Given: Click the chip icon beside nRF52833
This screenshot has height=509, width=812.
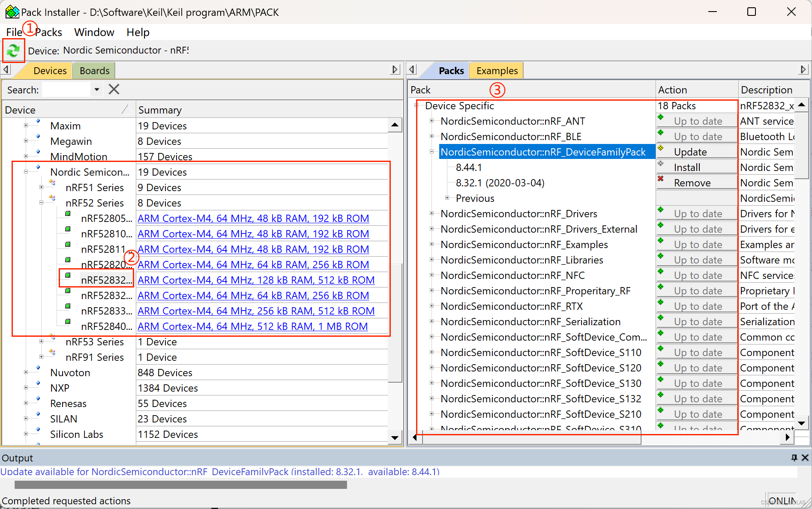Looking at the screenshot, I should (68, 306).
